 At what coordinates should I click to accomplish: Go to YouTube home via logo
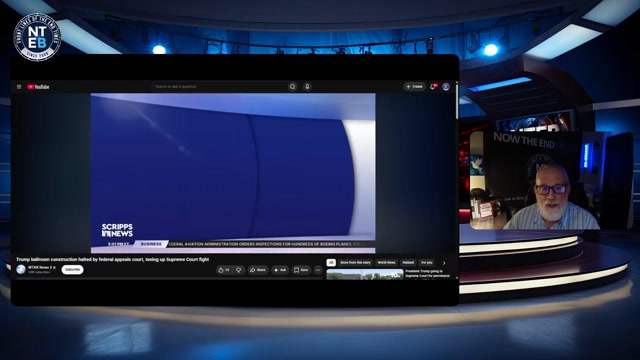38,87
